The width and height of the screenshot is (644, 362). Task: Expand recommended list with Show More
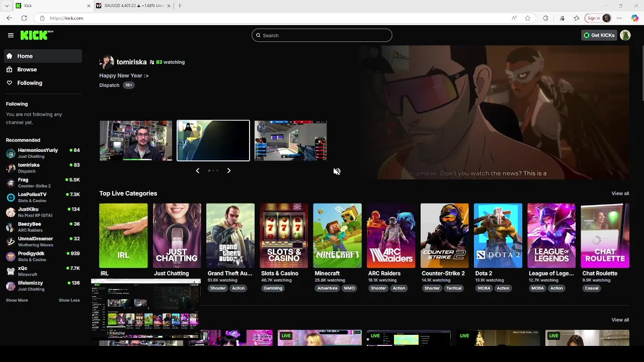(17, 300)
